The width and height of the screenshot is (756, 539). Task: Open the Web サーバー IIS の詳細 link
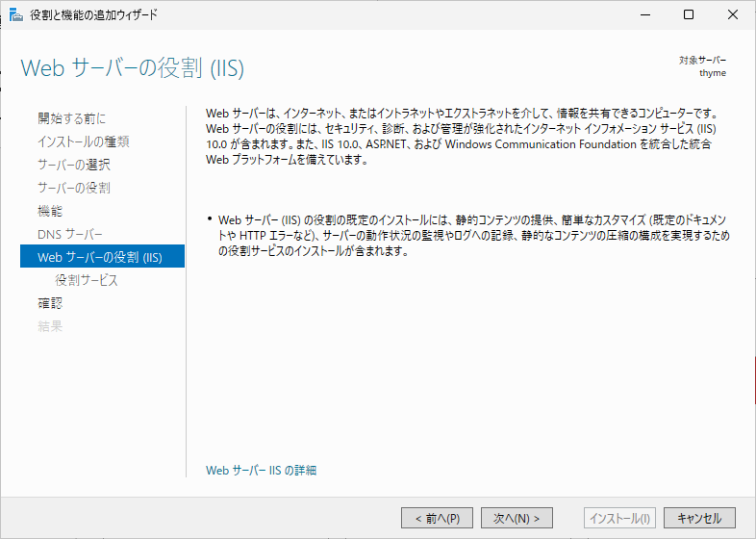pyautogui.click(x=261, y=470)
